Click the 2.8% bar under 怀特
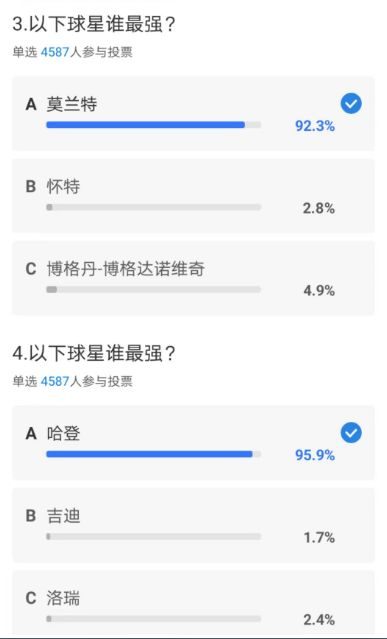This screenshot has width=387, height=639. 154,207
